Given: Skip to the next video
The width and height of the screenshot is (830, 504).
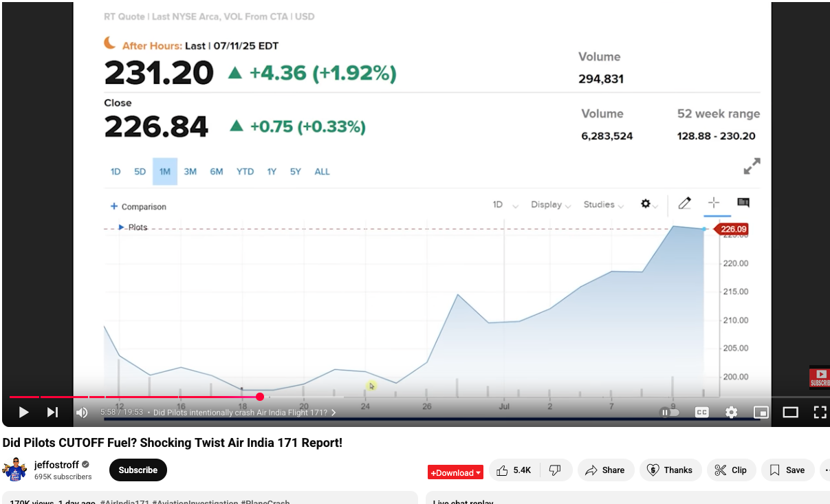Looking at the screenshot, I should tap(52, 413).
